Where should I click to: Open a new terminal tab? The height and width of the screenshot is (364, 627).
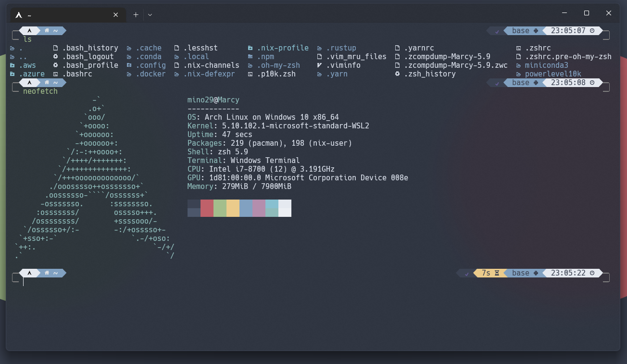point(136,15)
